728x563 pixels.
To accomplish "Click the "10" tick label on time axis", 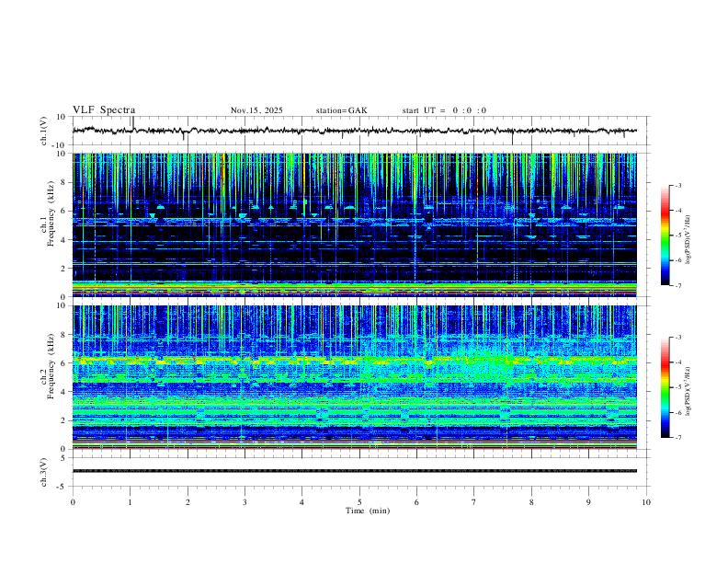I will tap(646, 502).
